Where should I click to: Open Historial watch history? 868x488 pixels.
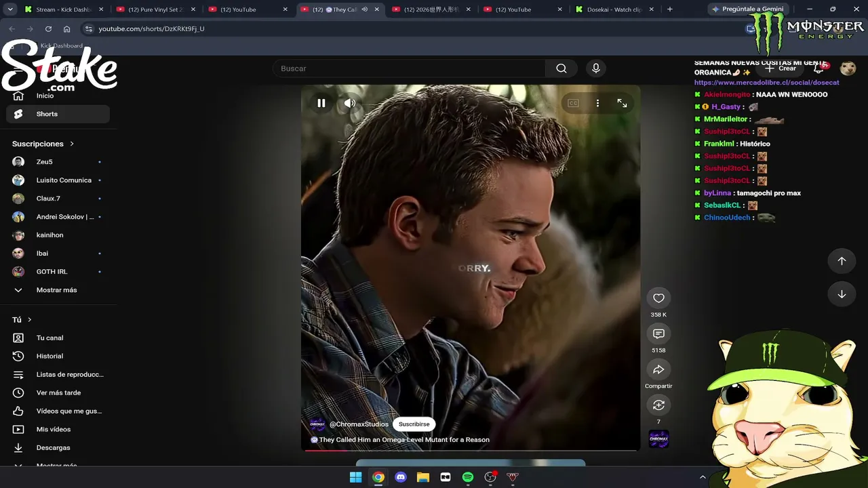click(58, 356)
